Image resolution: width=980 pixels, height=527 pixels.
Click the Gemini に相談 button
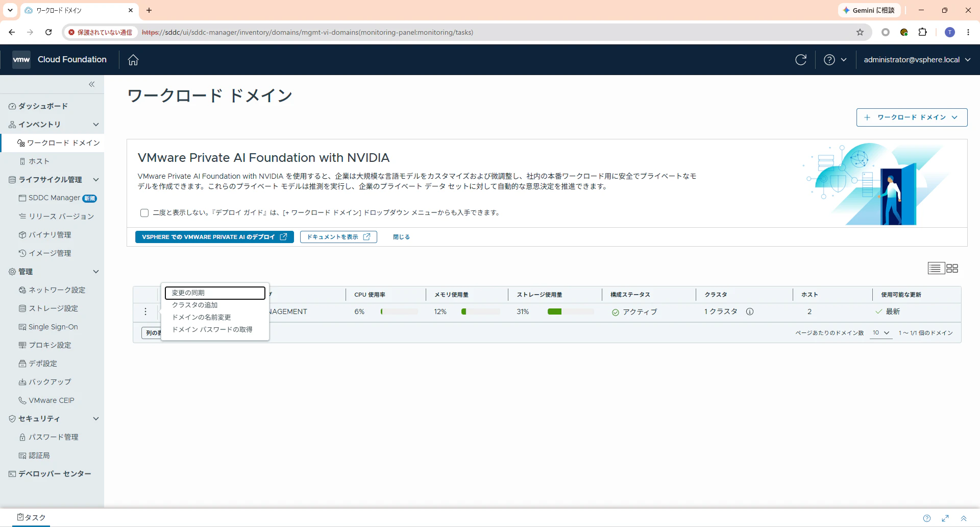(x=869, y=10)
